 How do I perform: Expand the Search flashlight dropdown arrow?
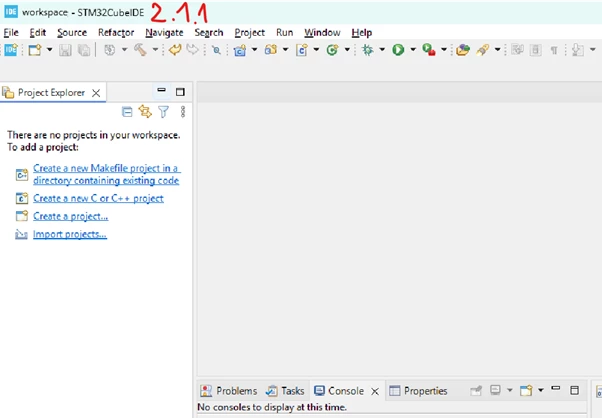tap(498, 50)
